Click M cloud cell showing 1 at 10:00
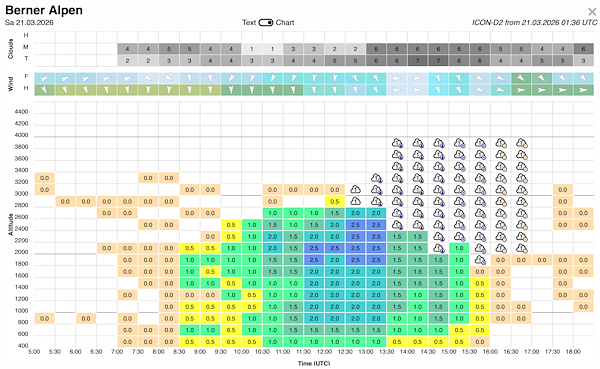Viewport: 600px width, 369px height. pyautogui.click(x=252, y=49)
